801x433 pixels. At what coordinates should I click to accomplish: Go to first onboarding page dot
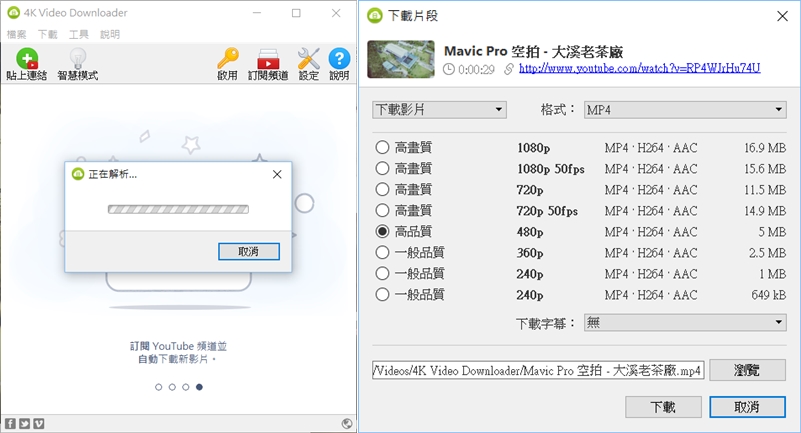point(158,387)
